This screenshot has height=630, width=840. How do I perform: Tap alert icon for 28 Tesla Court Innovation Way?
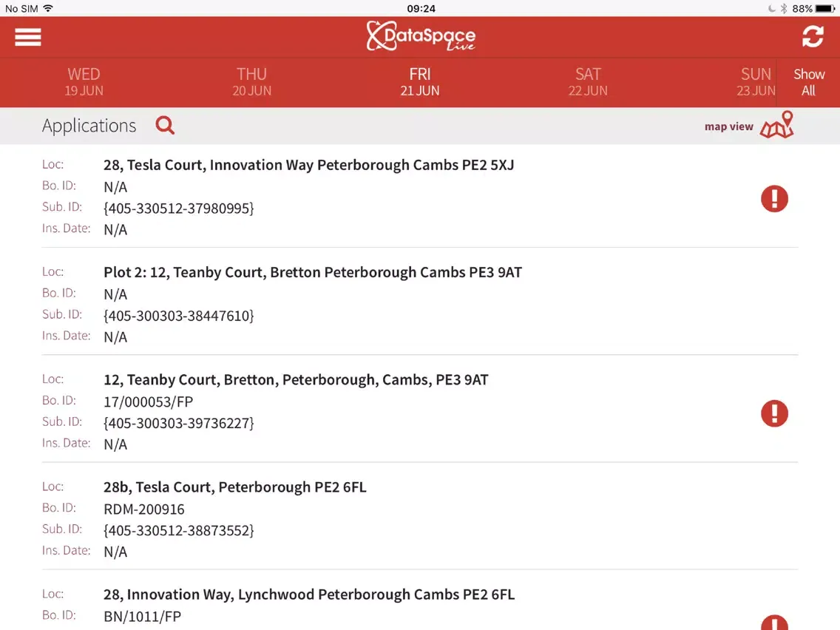click(x=774, y=199)
